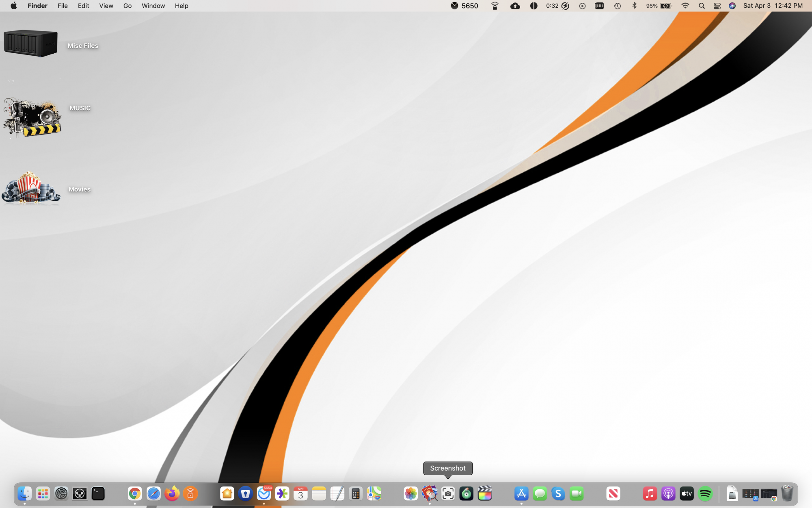812x508 pixels.
Task: Click the Spotlight search magnifier
Action: pos(702,6)
